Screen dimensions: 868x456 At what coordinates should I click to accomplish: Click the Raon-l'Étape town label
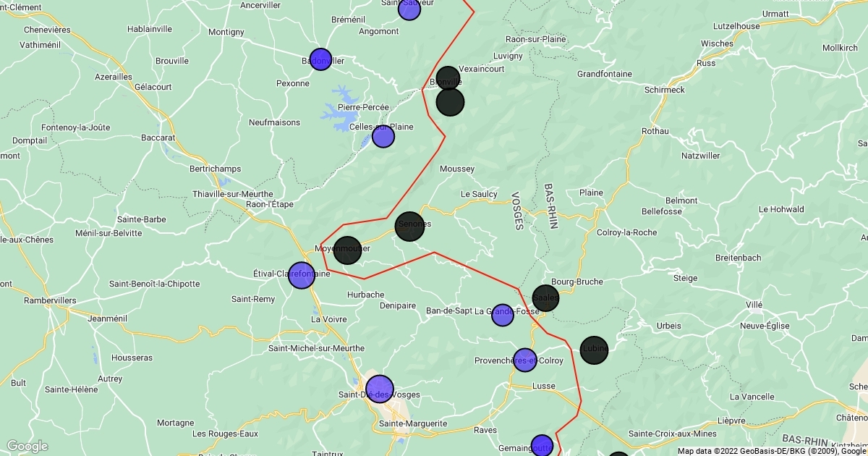coord(270,204)
